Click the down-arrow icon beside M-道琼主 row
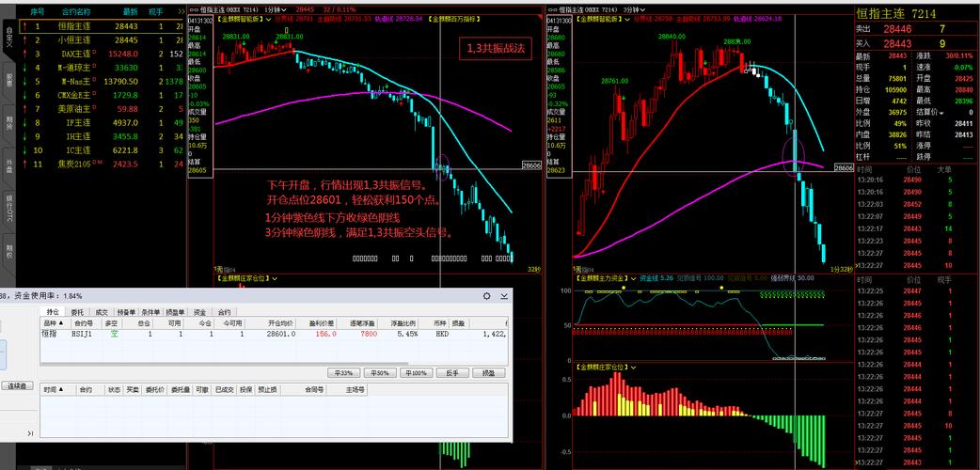Viewport: 980px width, 470px height. [x=24, y=68]
